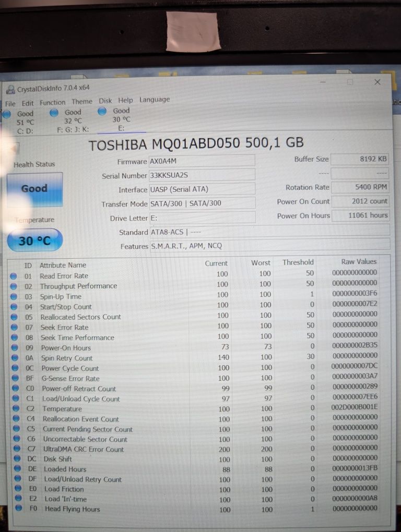Click the Good health status button

(x=34, y=189)
